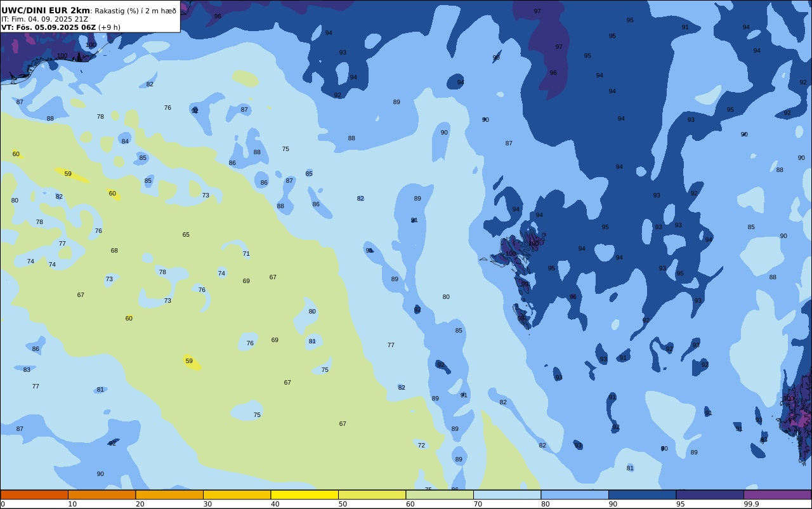Click the legend tick label '10'

coord(72,504)
